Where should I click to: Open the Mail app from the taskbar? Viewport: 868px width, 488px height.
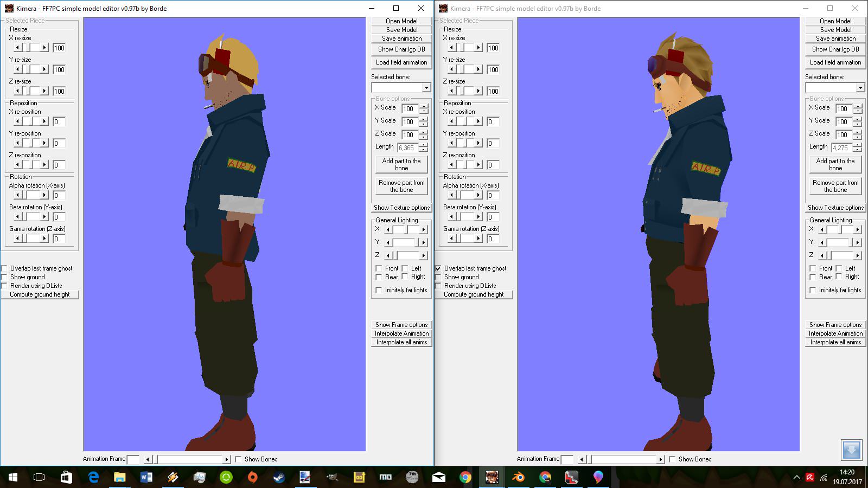coord(438,477)
